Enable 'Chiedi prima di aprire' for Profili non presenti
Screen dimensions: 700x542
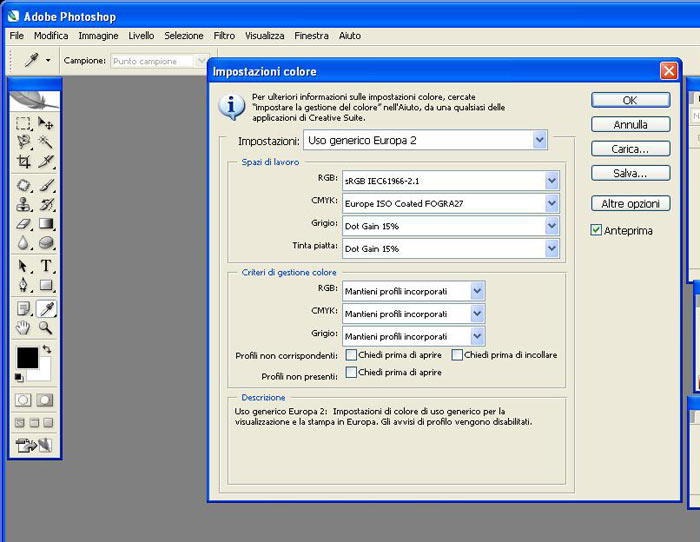(351, 372)
